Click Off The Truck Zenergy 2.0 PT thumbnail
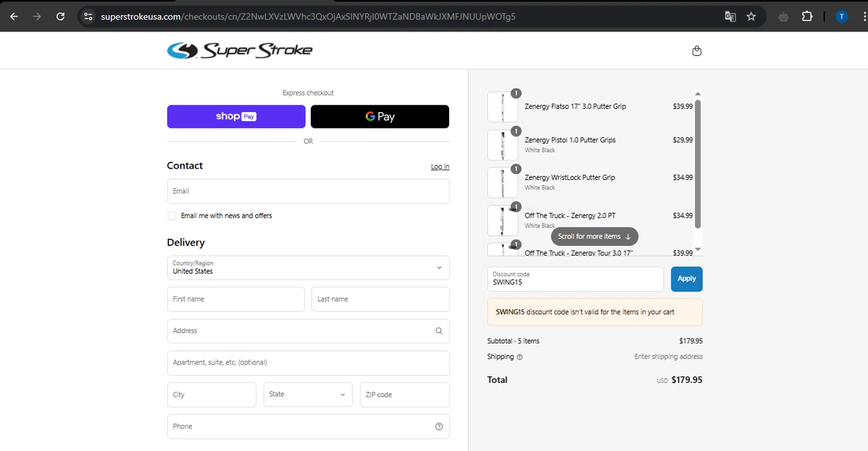The height and width of the screenshot is (451, 868). 502,220
